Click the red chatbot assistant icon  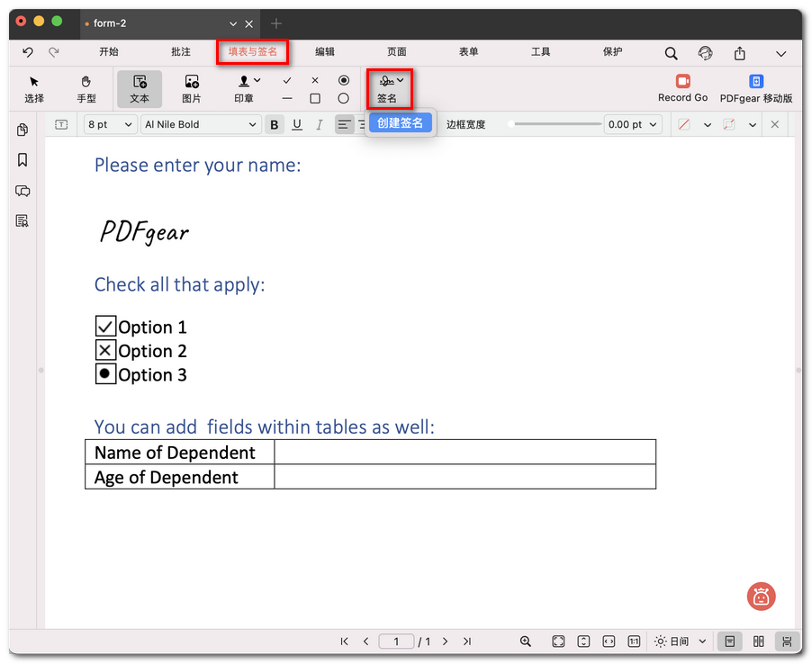[x=761, y=596]
